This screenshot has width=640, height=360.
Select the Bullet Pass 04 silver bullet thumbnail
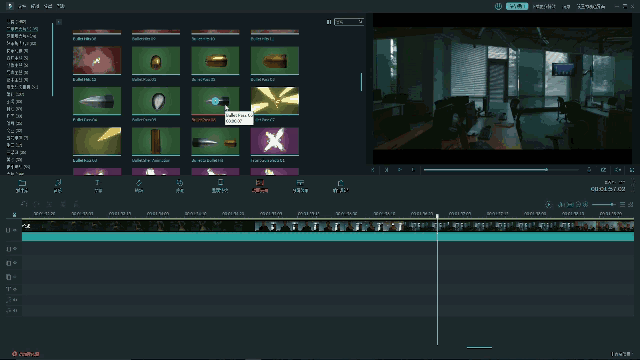(97, 101)
